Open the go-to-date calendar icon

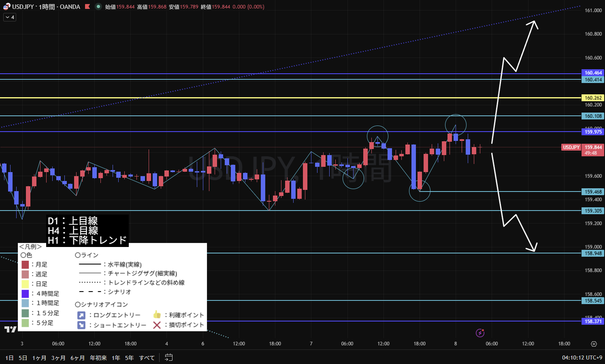coord(169,358)
